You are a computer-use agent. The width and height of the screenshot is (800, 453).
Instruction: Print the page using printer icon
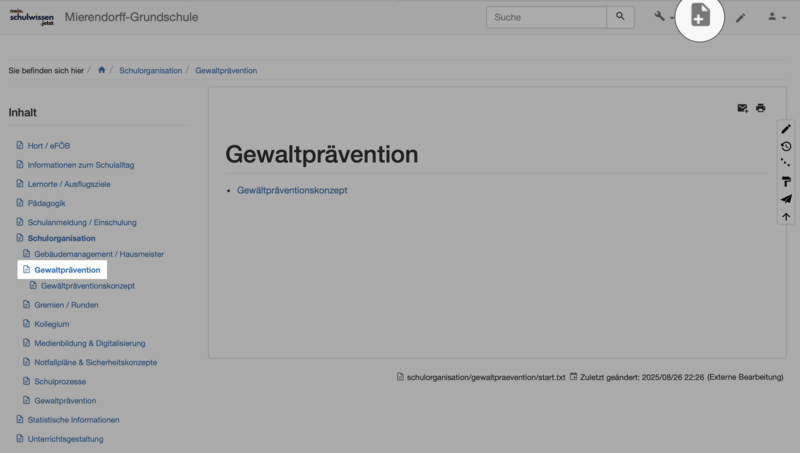[761, 108]
